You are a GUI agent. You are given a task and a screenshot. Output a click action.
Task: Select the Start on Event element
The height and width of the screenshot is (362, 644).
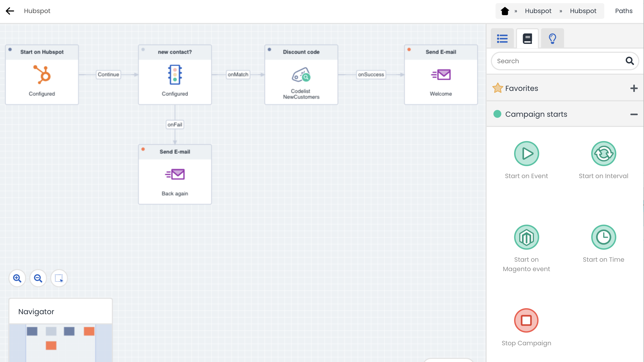click(526, 154)
